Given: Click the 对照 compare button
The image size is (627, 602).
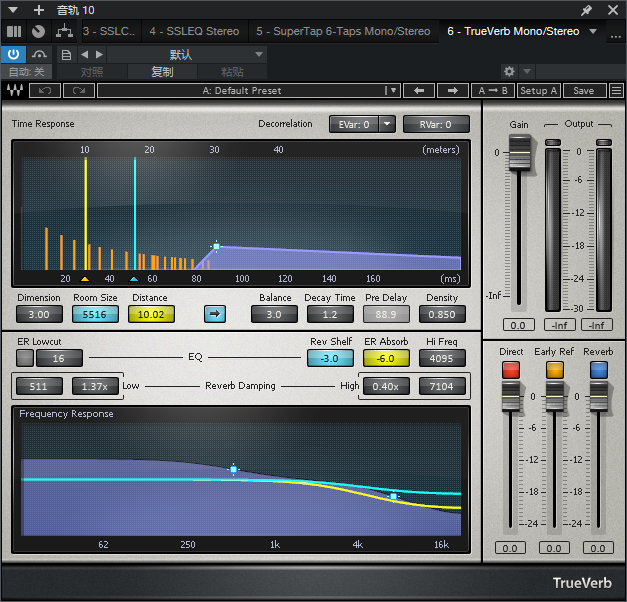Looking at the screenshot, I should point(92,72).
